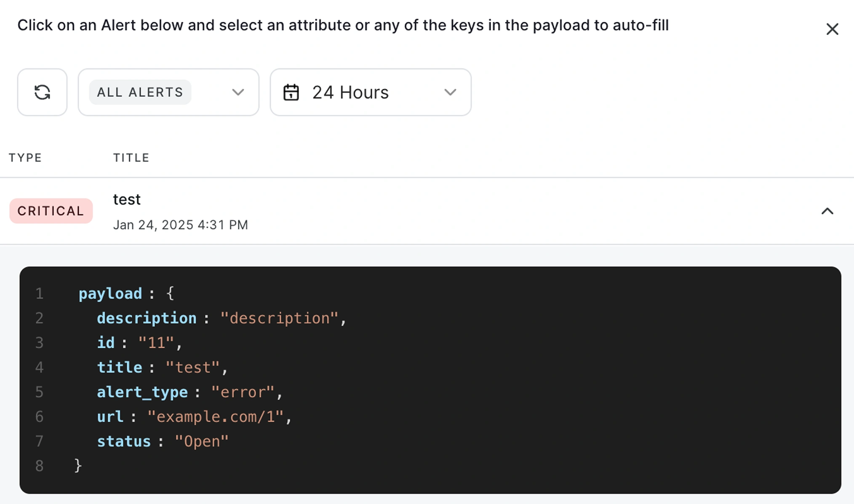Close the alert auto-fill panel
The image size is (854, 504).
tap(832, 29)
